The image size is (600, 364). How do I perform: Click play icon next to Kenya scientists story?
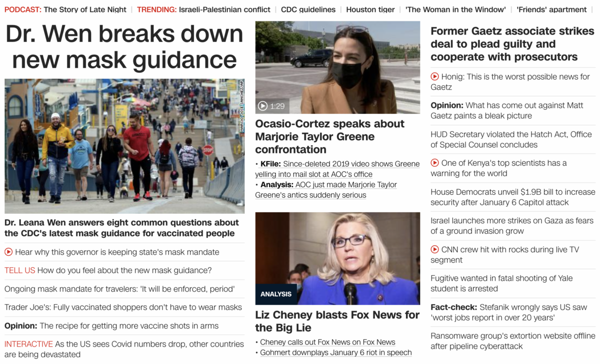coord(435,163)
